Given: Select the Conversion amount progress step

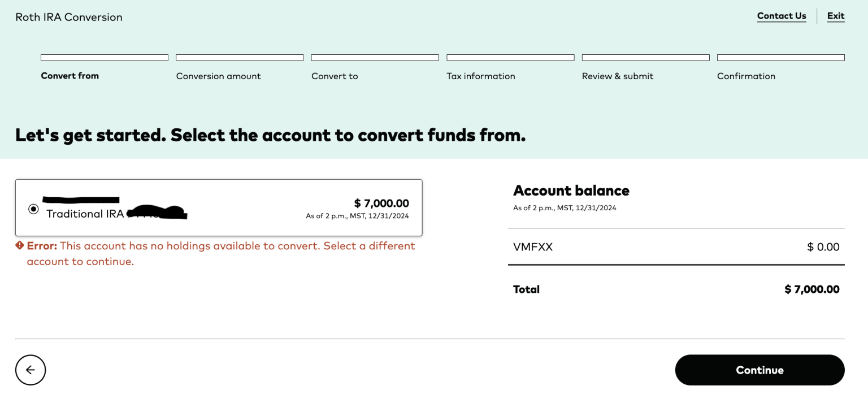Looking at the screenshot, I should (x=218, y=76).
